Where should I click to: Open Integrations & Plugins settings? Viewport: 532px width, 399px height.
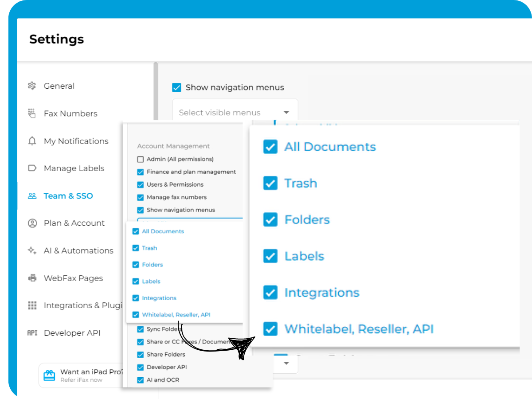[x=82, y=306]
